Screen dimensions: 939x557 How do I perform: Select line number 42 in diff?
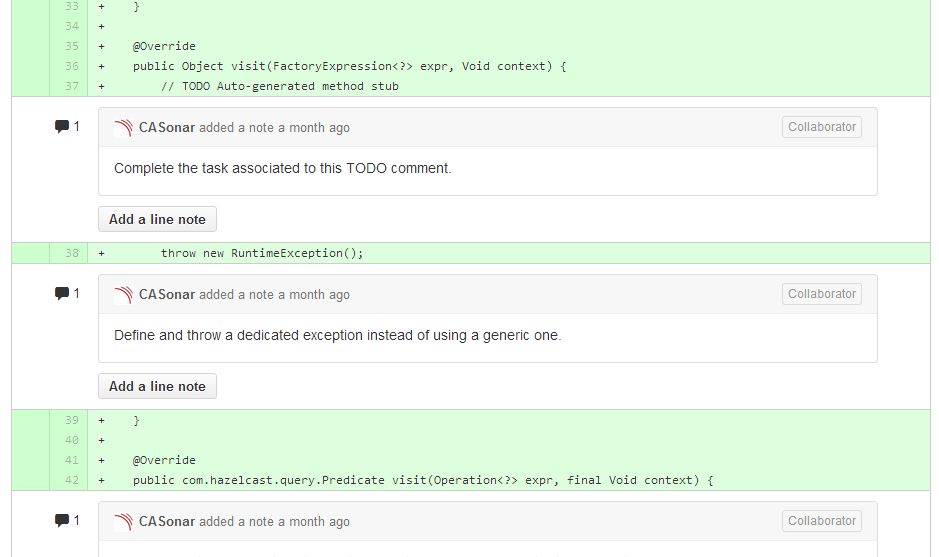click(71, 480)
